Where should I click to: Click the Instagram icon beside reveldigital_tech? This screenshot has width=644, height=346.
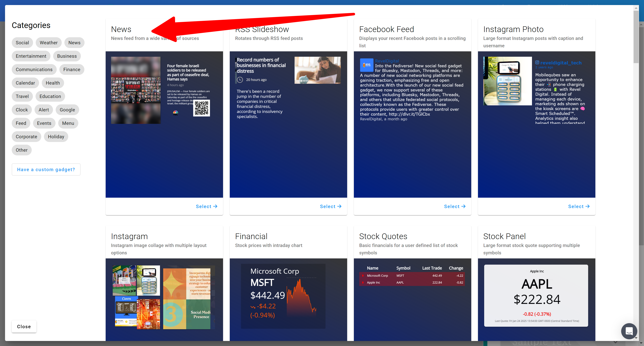pyautogui.click(x=537, y=63)
